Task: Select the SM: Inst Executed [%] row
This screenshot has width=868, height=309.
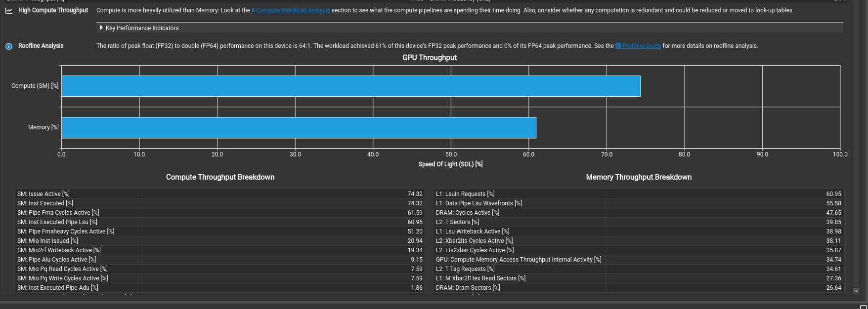Action: [x=220, y=203]
